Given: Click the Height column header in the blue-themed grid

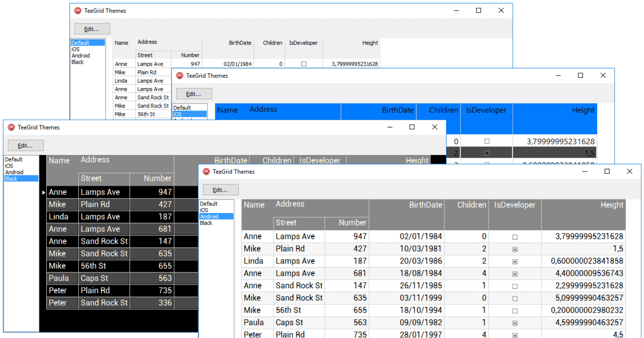Looking at the screenshot, I should pos(583,110).
